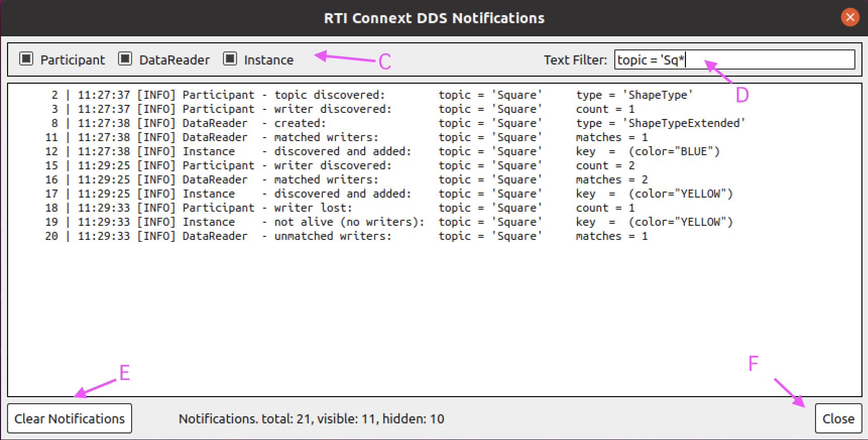
Task: Select log row 3 'writer discovered:' count = 1
Action: point(343,109)
